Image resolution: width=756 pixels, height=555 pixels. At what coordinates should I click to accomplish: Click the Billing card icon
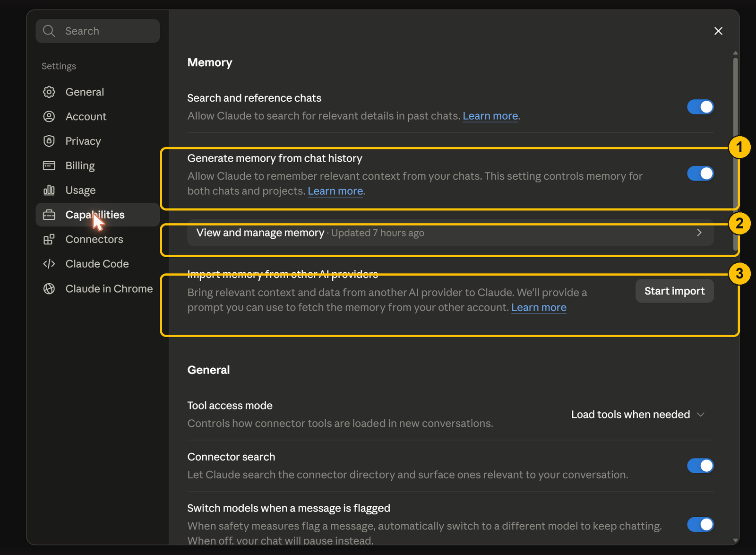(x=49, y=165)
